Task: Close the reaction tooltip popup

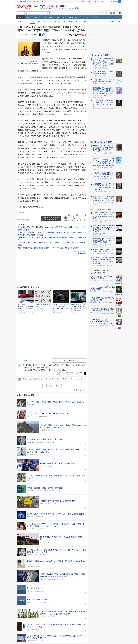Action: coord(60,217)
